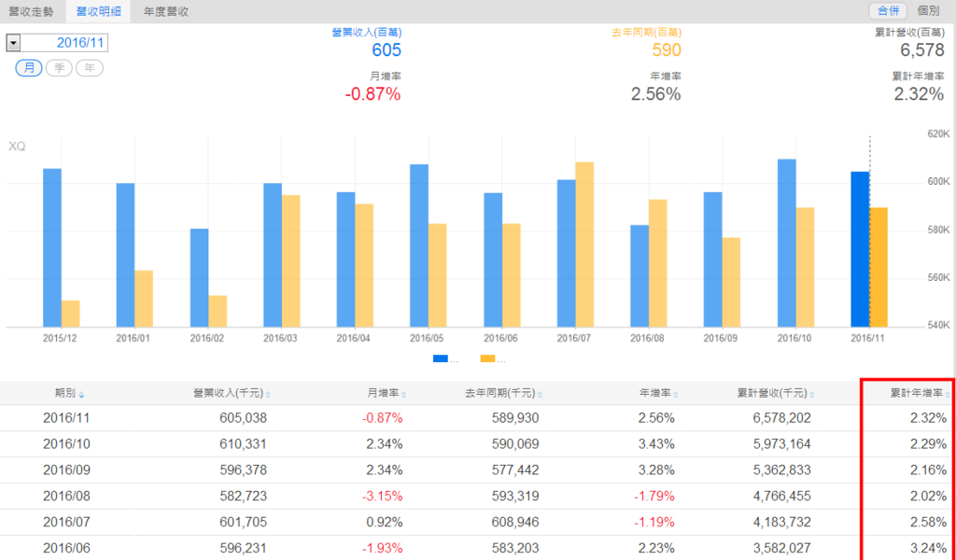
Task: Click the 3.43% yearly growth cell
Action: pyautogui.click(x=656, y=444)
